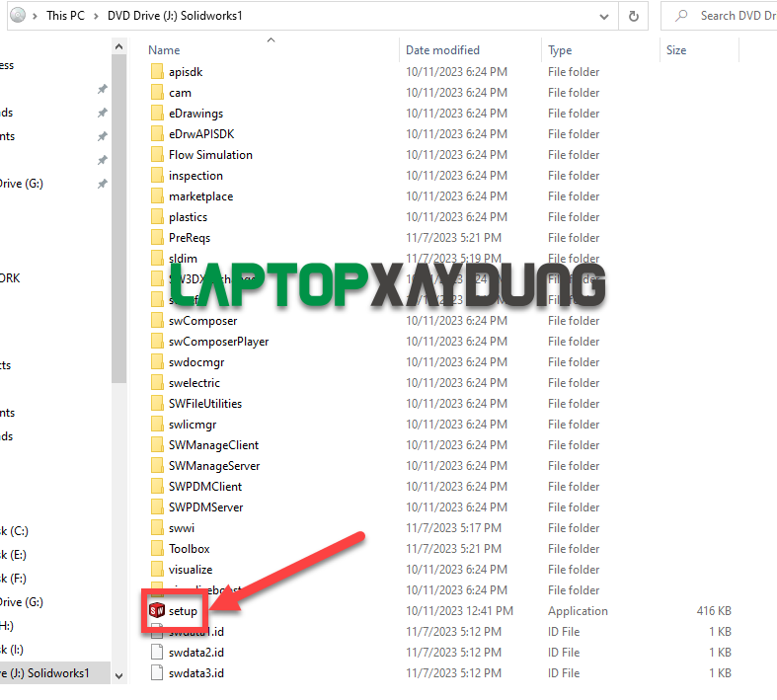The image size is (777, 700).
Task: Click the swdata2.id file icon
Action: (x=157, y=652)
